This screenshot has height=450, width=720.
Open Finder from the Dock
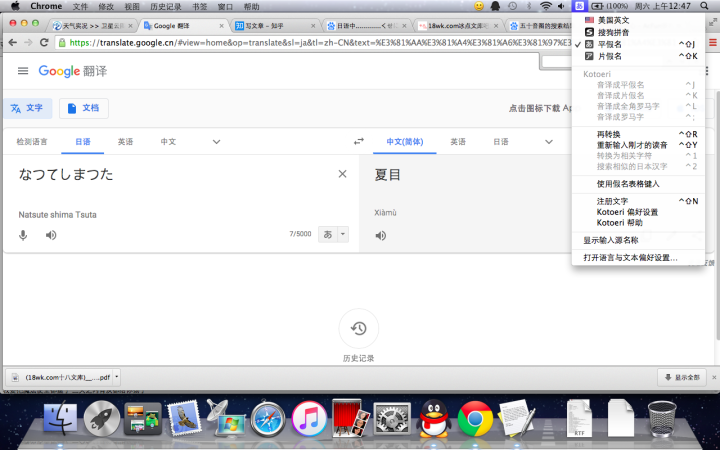(61, 418)
